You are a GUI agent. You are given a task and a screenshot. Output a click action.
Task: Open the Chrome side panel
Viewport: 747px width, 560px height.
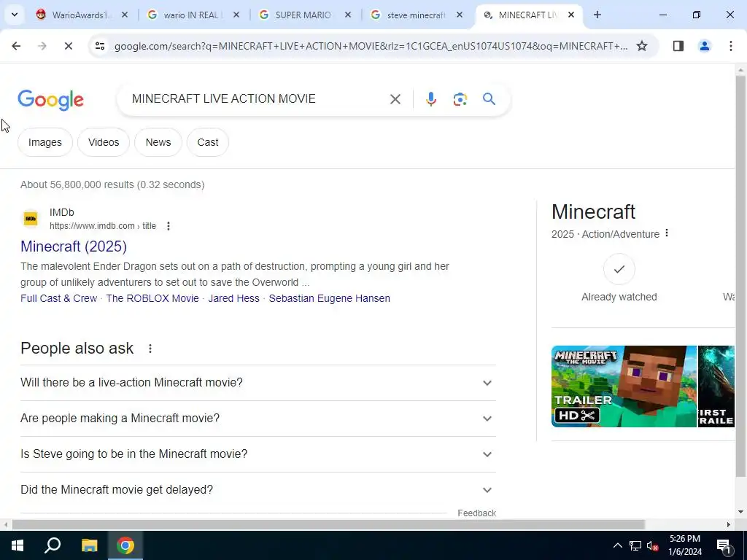[x=678, y=46]
